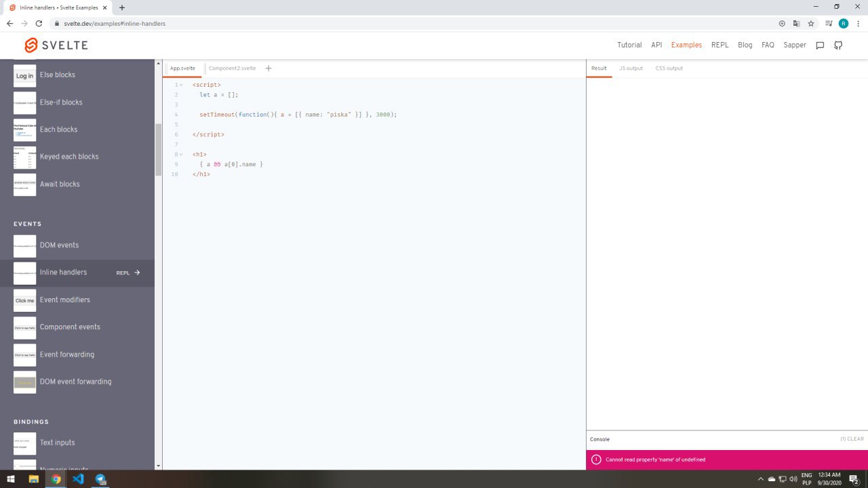
Task: Open Chrome media controls icon
Action: tap(829, 23)
